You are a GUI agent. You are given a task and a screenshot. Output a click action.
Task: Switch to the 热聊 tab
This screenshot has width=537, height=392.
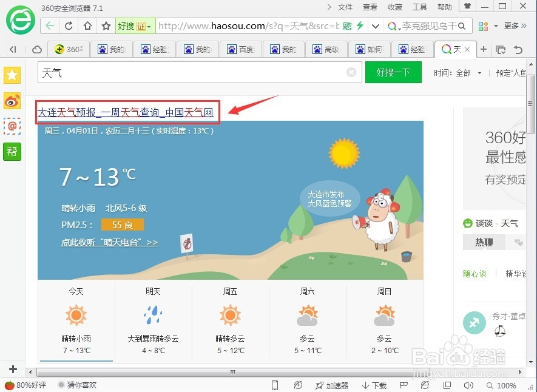(484, 242)
